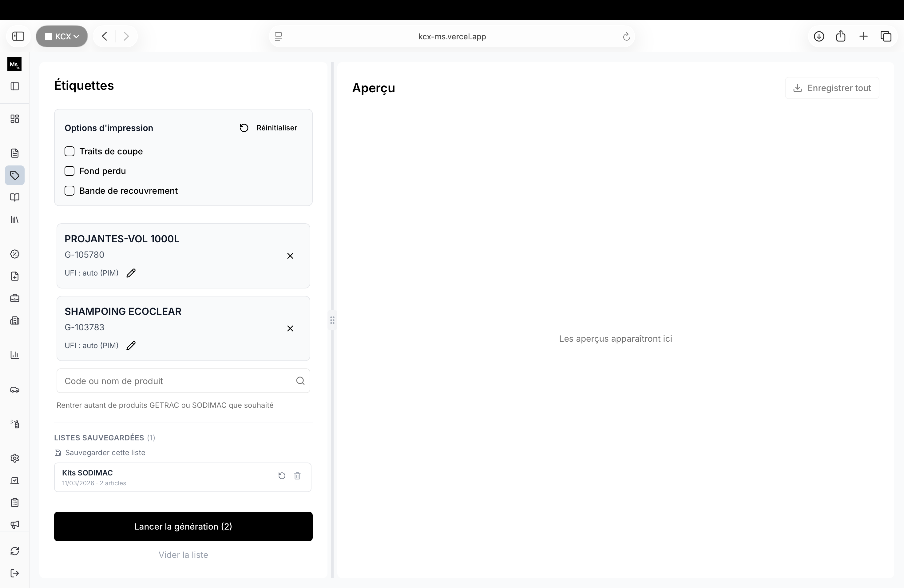Restore the Kits SODIMAC saved list

282,476
